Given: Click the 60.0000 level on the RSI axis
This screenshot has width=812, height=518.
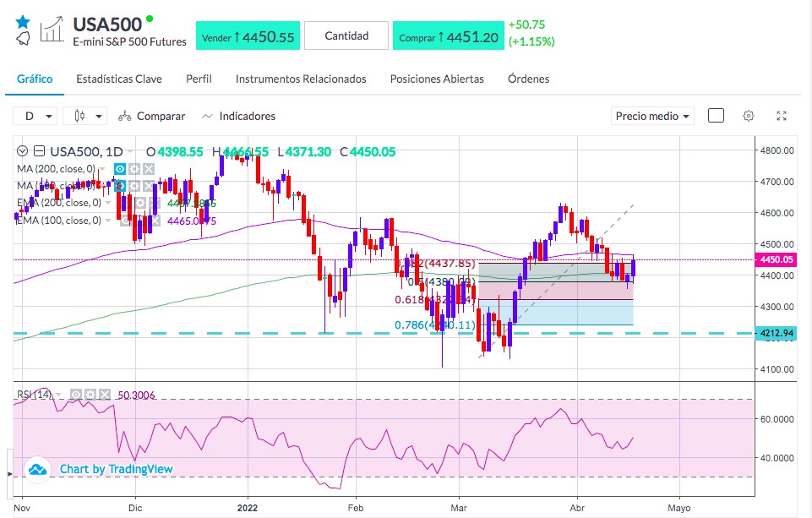Looking at the screenshot, I should [777, 419].
